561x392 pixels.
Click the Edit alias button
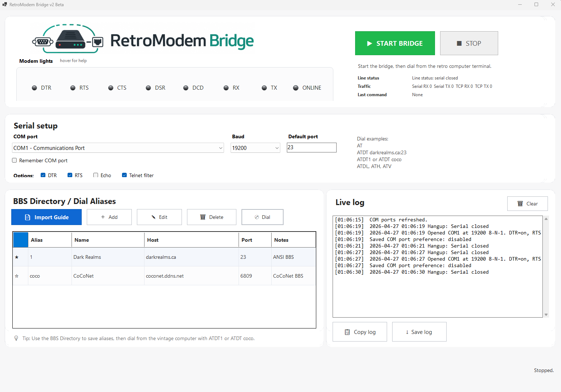point(159,217)
